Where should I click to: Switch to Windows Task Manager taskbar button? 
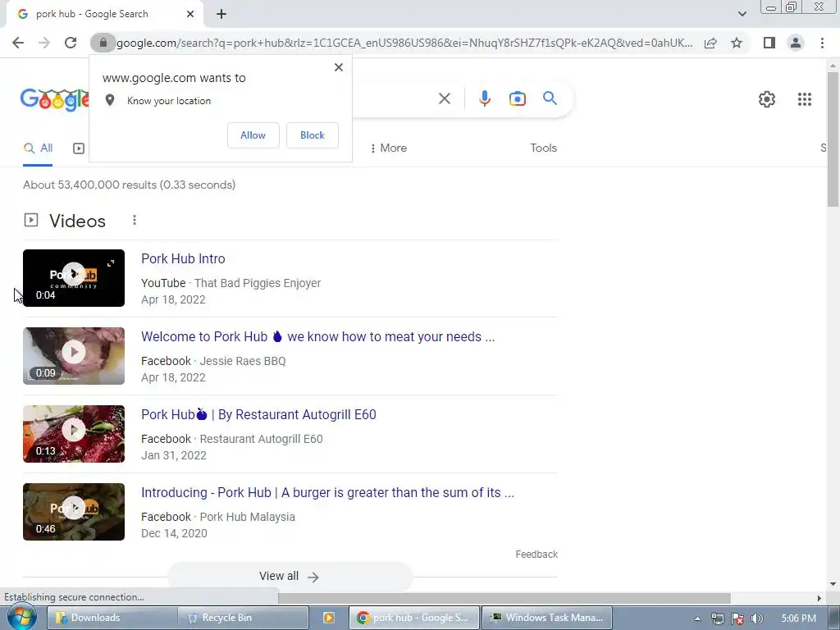546,618
